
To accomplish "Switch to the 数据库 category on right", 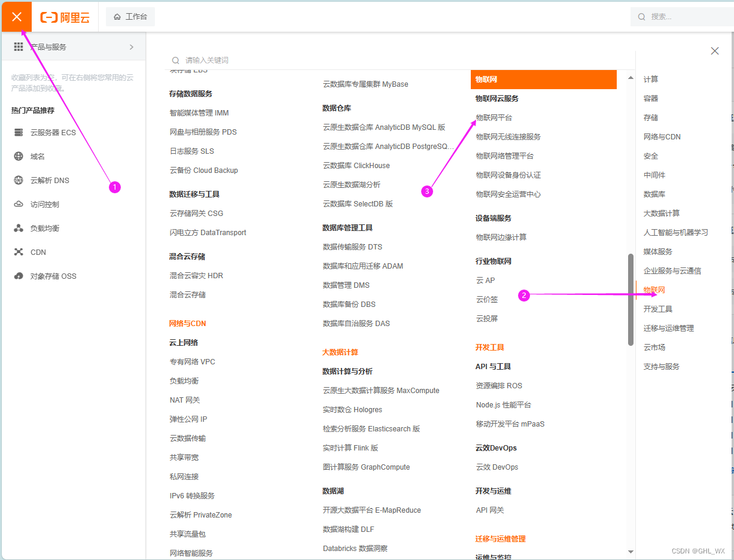I will pyautogui.click(x=654, y=194).
